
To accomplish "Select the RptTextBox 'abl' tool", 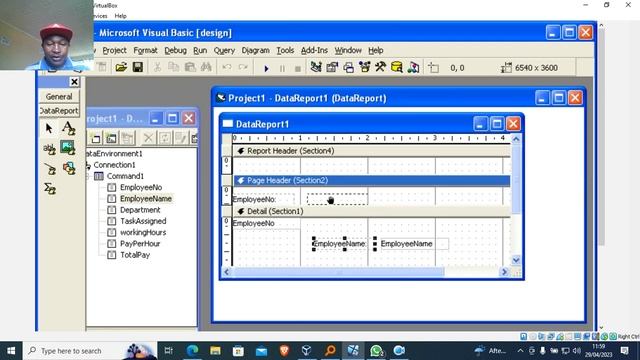I will coord(49,149).
